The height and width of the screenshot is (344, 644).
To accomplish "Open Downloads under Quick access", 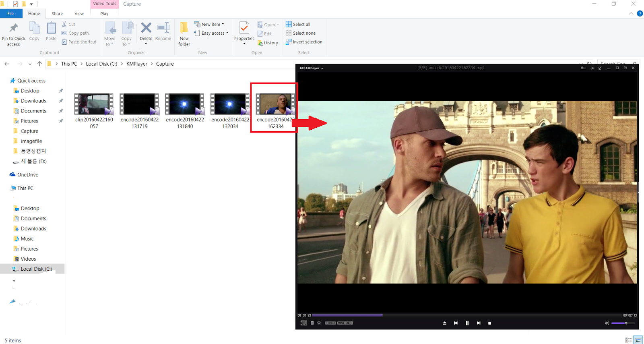I will pyautogui.click(x=33, y=101).
